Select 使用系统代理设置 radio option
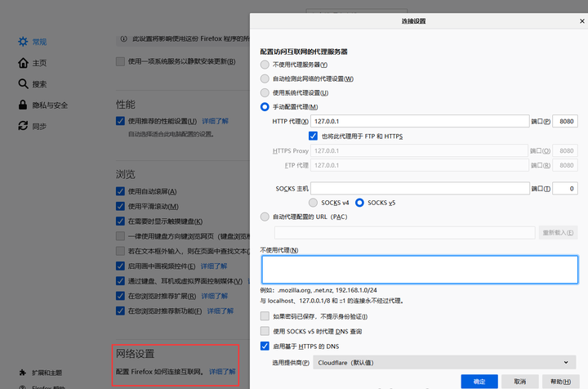The width and height of the screenshot is (588, 389). tap(265, 92)
